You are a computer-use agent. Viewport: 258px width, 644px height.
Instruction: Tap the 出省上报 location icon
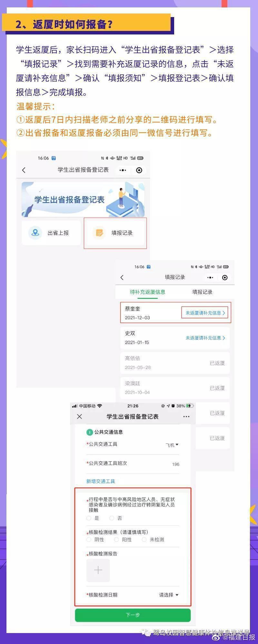coord(35,232)
